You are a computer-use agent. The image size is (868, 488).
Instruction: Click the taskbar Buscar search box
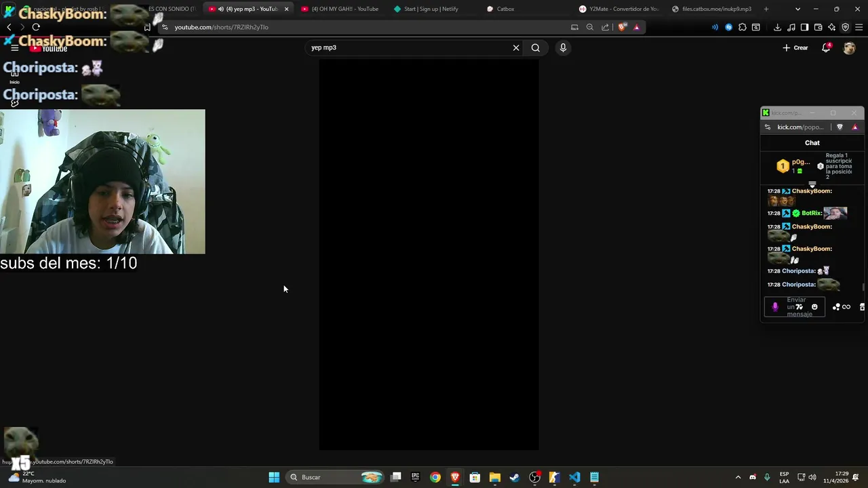pos(336,477)
